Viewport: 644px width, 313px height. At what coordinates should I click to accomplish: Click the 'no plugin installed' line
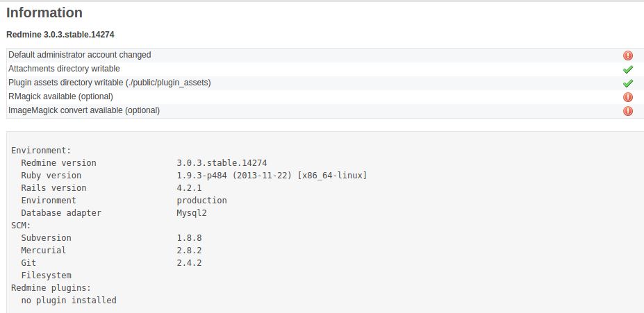click(69, 301)
